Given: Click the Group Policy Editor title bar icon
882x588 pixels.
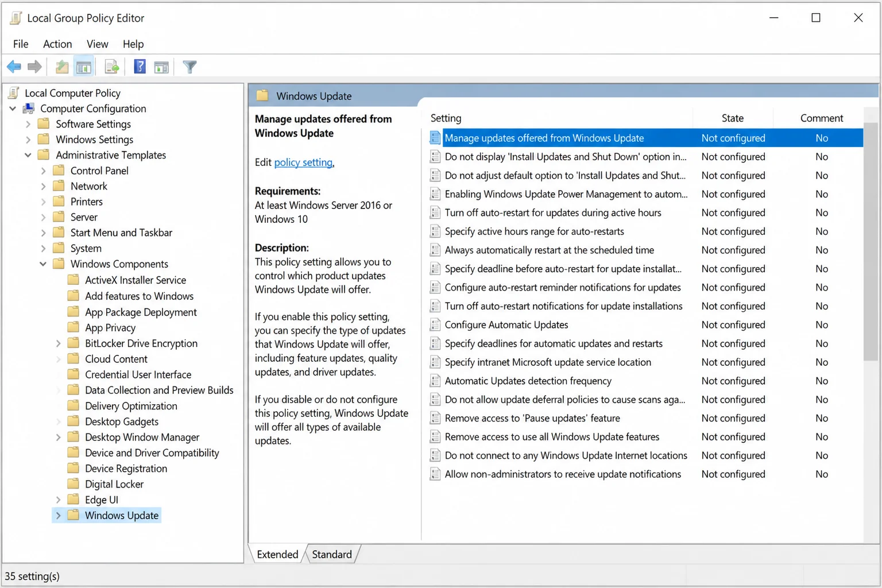Looking at the screenshot, I should [16, 18].
